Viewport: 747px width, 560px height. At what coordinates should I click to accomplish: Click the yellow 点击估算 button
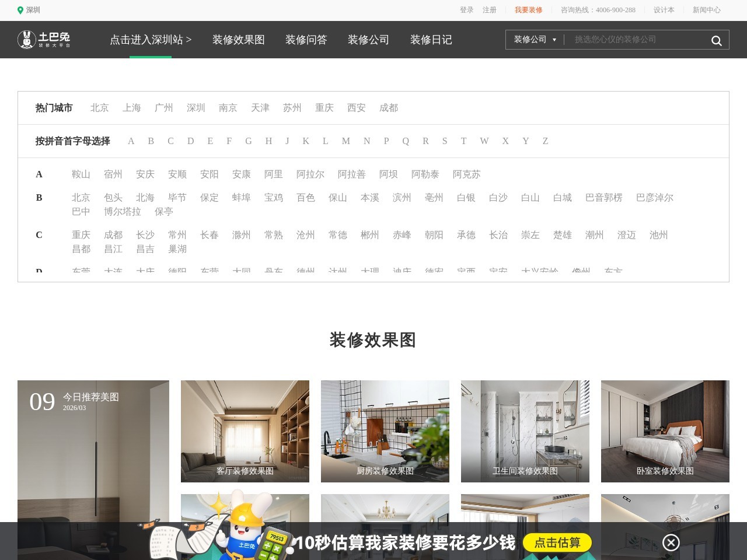point(557,542)
